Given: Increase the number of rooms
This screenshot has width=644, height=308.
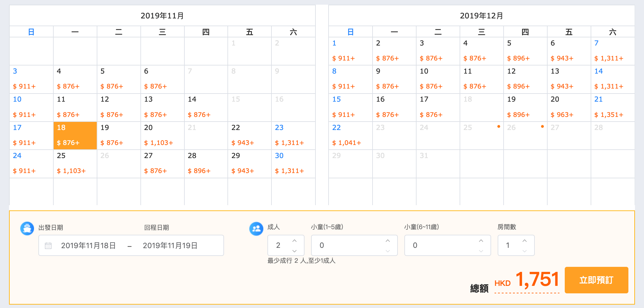Looking at the screenshot, I should click(x=524, y=241).
